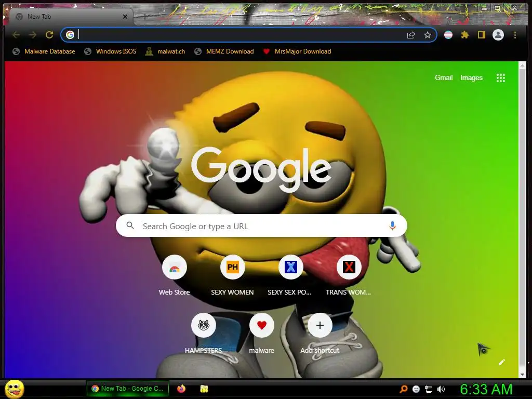Share this page via share icon
Image resolution: width=532 pixels, height=399 pixels.
click(411, 35)
